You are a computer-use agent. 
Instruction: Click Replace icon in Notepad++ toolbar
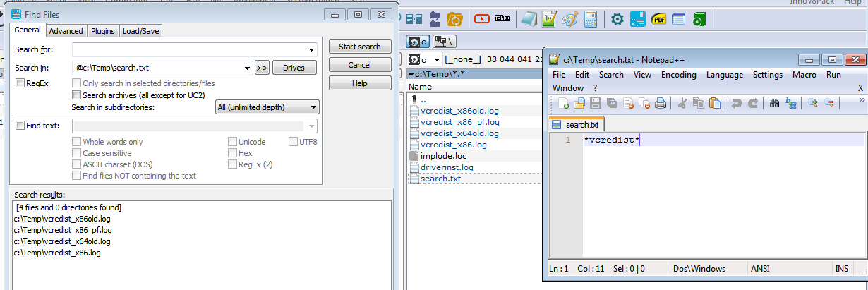[790, 104]
